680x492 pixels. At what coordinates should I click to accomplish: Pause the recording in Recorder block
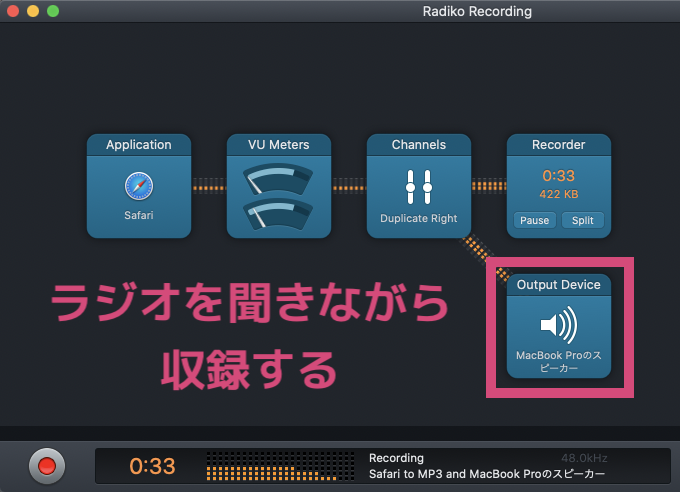(x=534, y=220)
